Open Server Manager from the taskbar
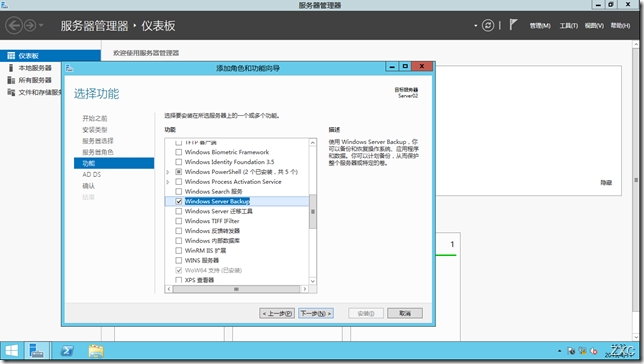Image resolution: width=644 pixels, height=364 pixels. [37, 351]
